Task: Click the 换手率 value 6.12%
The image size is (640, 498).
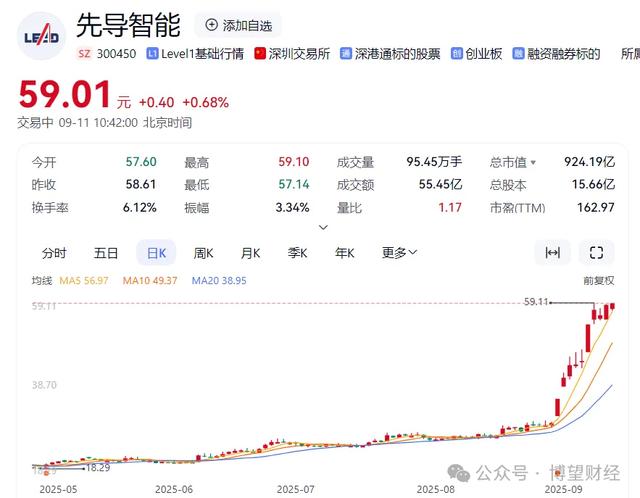Action: [140, 207]
